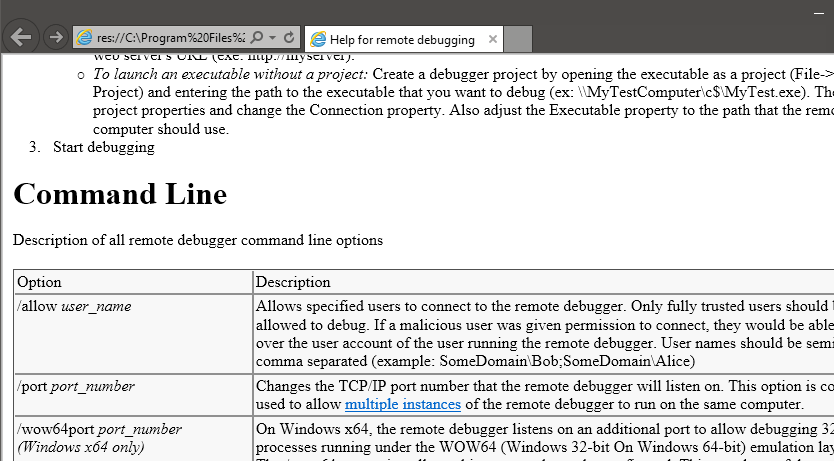Image resolution: width=834 pixels, height=461 pixels.
Task: Click the Back navigation arrow button
Action: 21,37
